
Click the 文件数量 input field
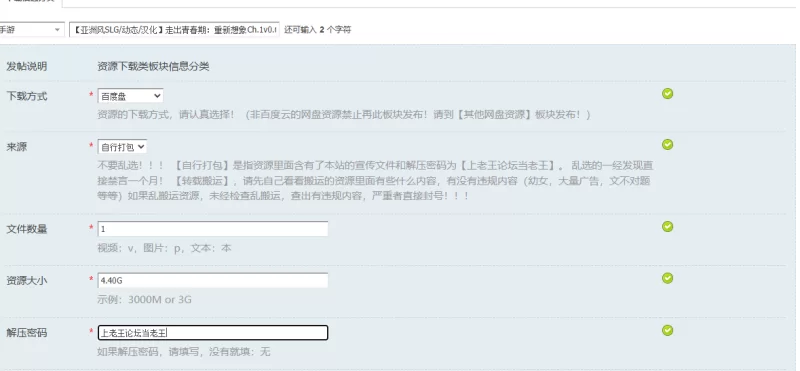point(213,229)
